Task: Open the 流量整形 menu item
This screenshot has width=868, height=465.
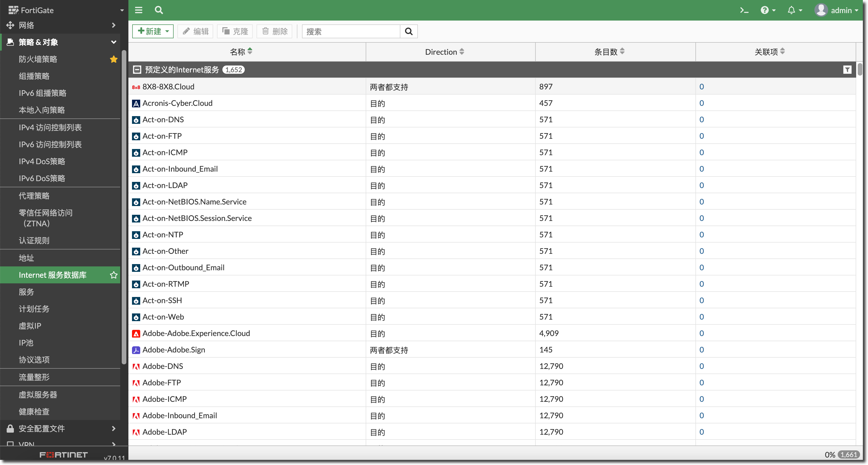Action: click(x=34, y=377)
